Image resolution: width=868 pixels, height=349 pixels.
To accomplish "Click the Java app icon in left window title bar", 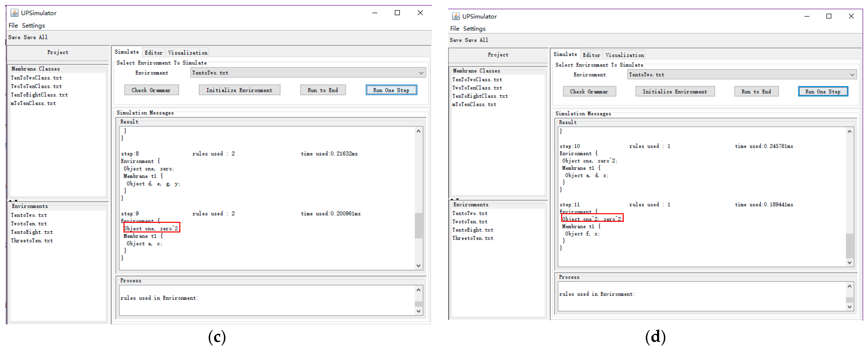I will [x=14, y=13].
